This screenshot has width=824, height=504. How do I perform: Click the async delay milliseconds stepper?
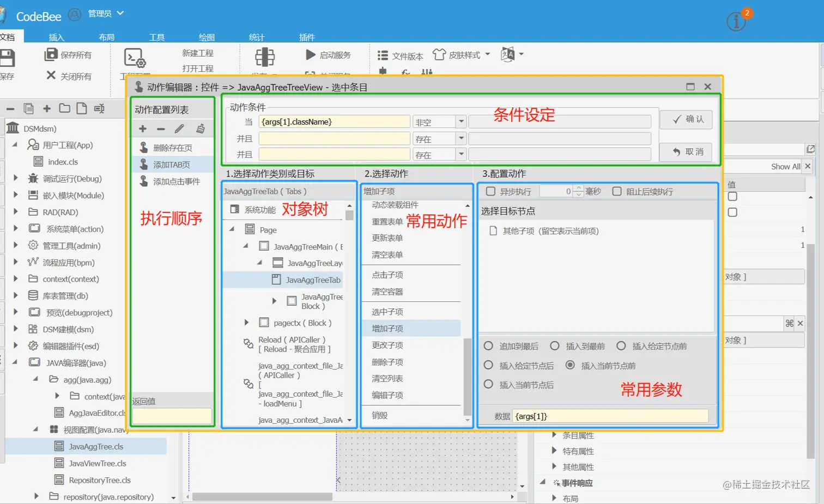[579, 191]
